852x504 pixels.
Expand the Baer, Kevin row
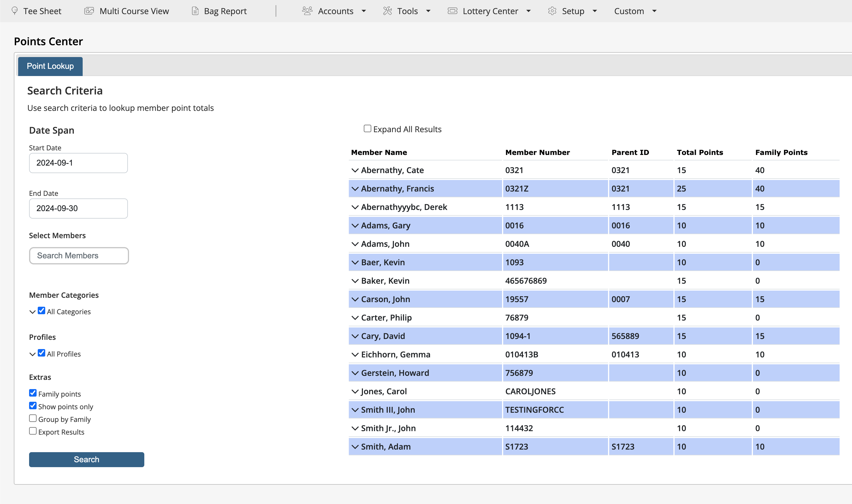355,263
